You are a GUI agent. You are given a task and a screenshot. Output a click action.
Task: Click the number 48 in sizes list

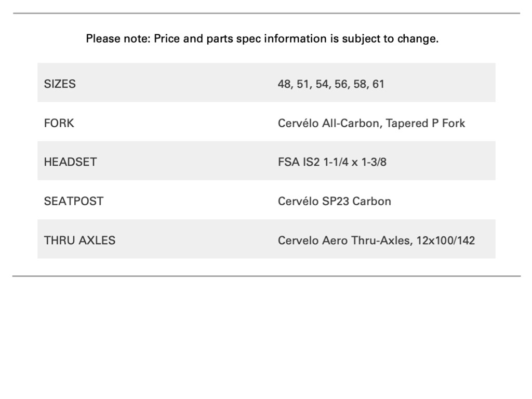[x=284, y=84]
